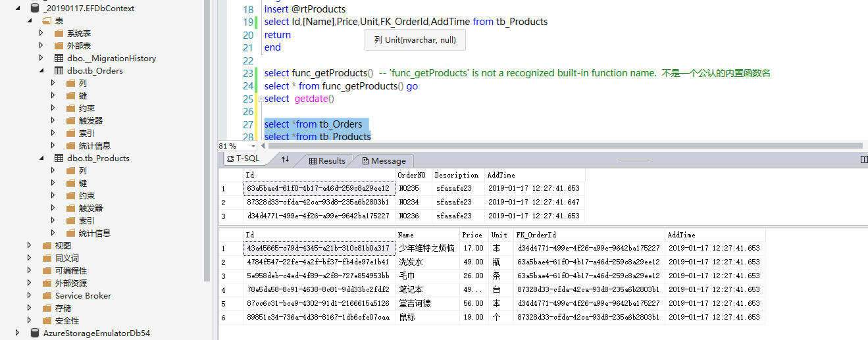Click the dbo.tb_Orders table icon
The height and width of the screenshot is (340, 868).
[59, 70]
